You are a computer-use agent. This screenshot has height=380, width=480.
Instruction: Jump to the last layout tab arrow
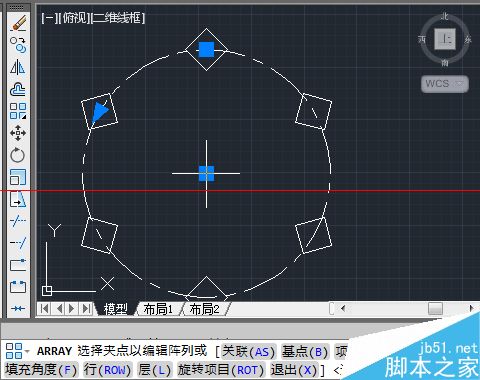[x=86, y=309]
